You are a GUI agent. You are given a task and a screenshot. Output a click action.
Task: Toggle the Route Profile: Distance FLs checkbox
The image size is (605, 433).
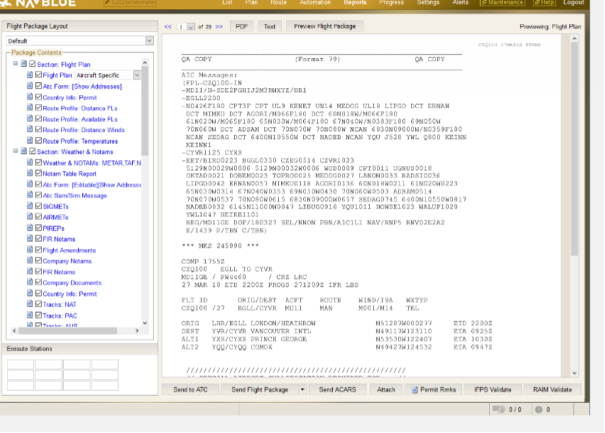click(38, 108)
